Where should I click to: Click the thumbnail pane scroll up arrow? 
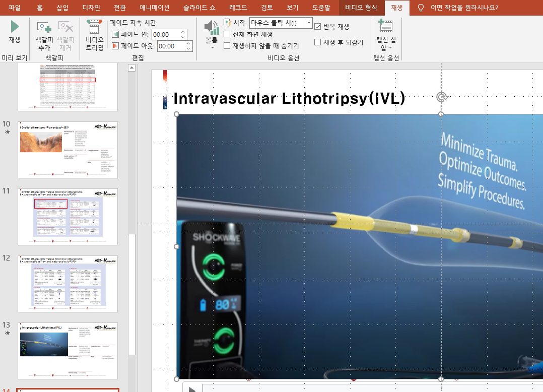point(131,68)
